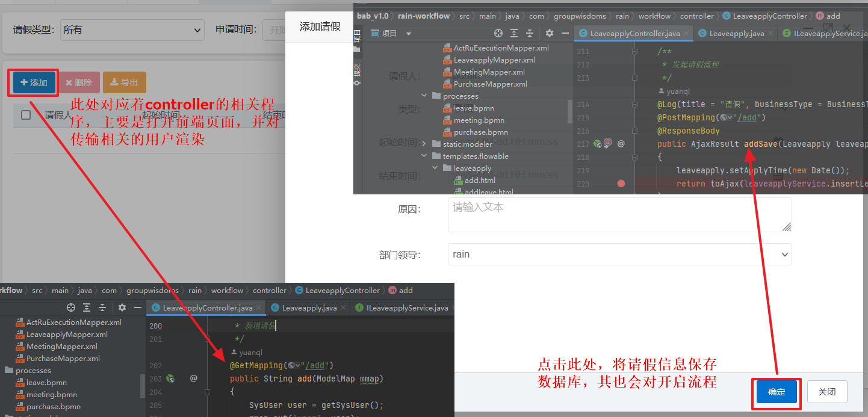The image size is (868, 417).
Task: Click the 导出 export button
Action: click(x=125, y=82)
